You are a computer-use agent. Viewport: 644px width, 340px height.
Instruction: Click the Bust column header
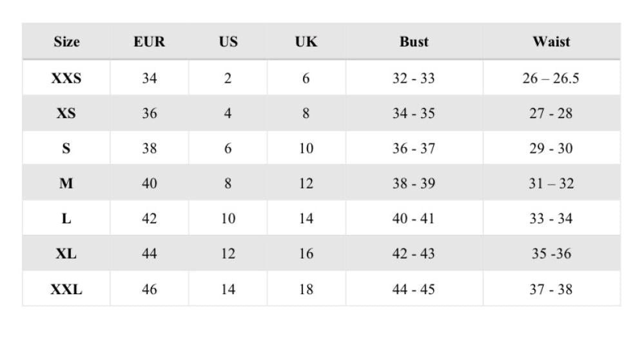(414, 43)
